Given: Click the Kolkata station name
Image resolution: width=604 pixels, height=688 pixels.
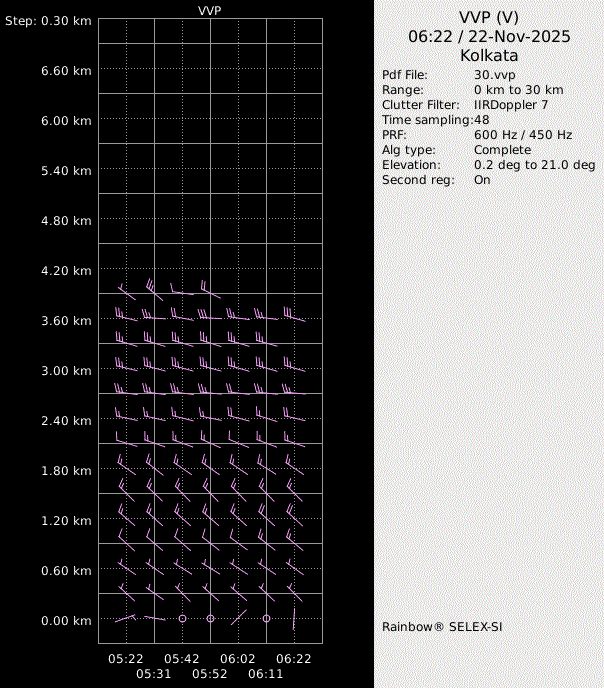Looking at the screenshot, I should (489, 55).
